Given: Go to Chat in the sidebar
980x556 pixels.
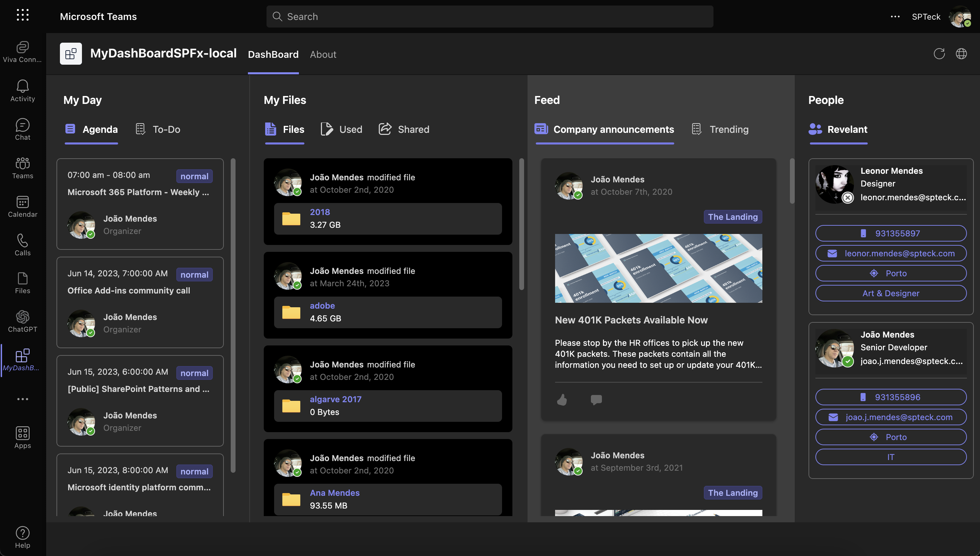Looking at the screenshot, I should click(22, 129).
